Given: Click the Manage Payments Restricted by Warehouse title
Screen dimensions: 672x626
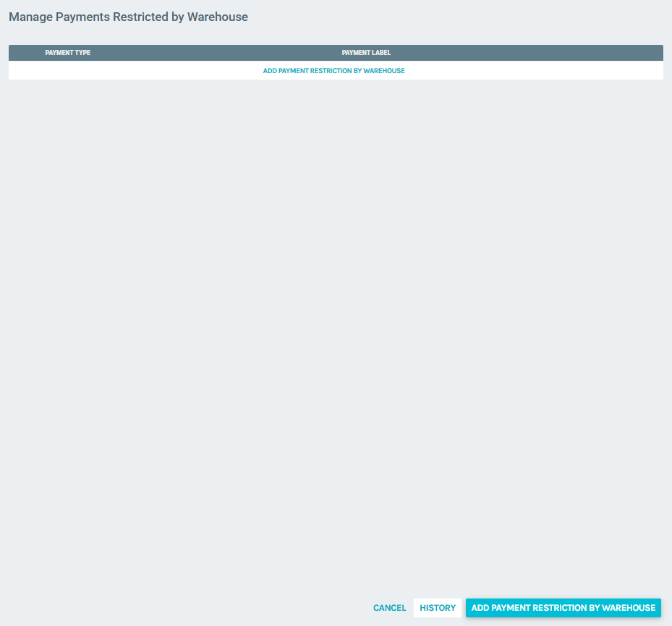Looking at the screenshot, I should click(128, 17).
